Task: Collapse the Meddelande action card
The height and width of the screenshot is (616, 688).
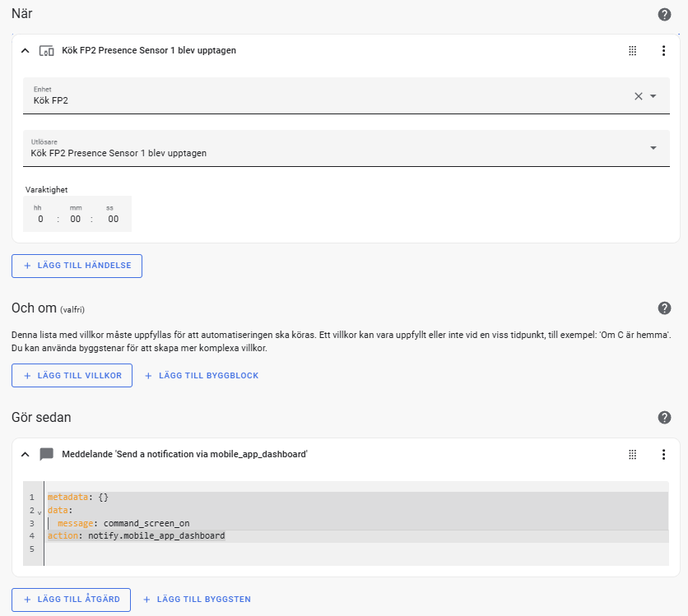Action: (x=26, y=455)
